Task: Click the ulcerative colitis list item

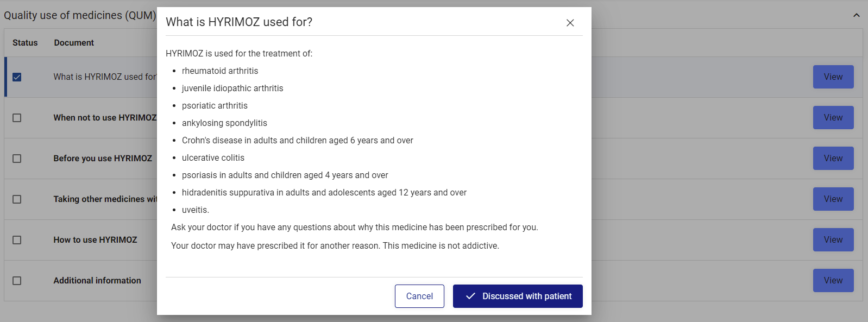Action: pos(213,157)
